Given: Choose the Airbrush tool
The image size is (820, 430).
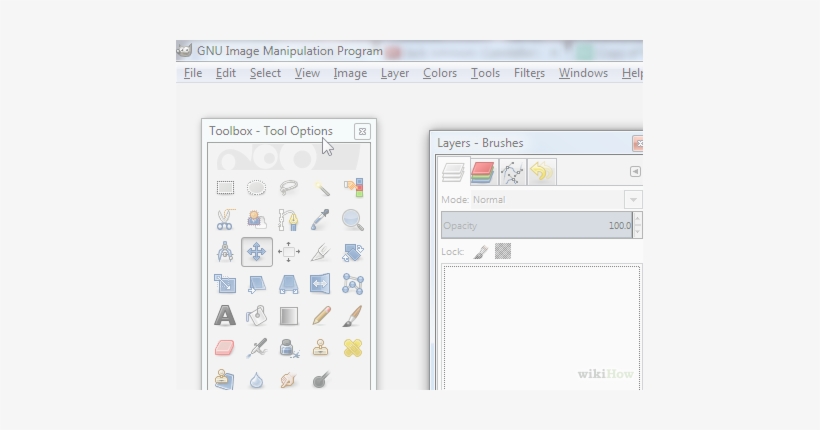Looking at the screenshot, I should tap(257, 348).
